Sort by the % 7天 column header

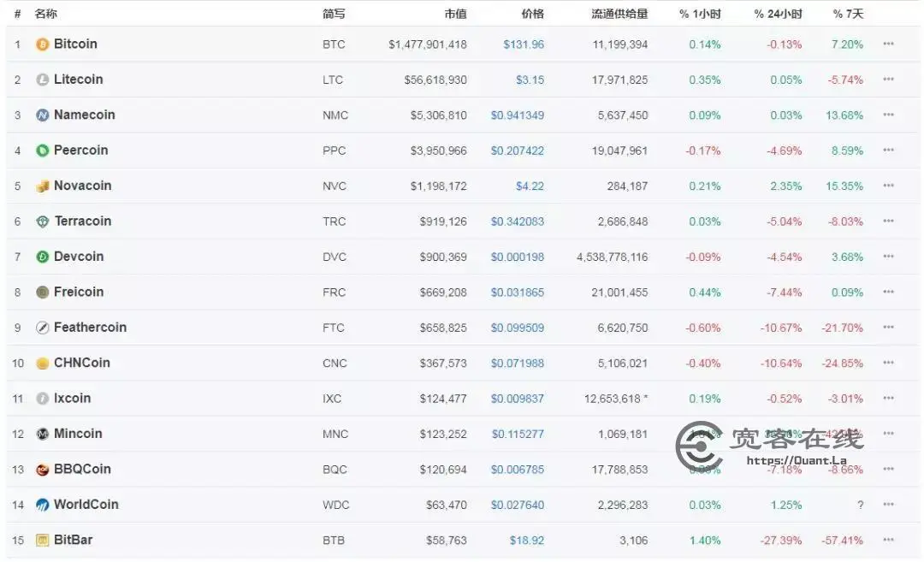(x=848, y=14)
